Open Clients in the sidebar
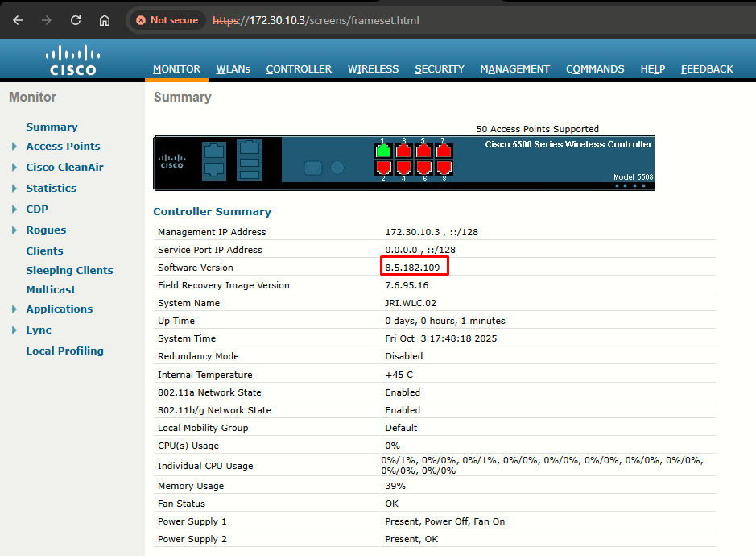The width and height of the screenshot is (756, 556). tap(44, 251)
